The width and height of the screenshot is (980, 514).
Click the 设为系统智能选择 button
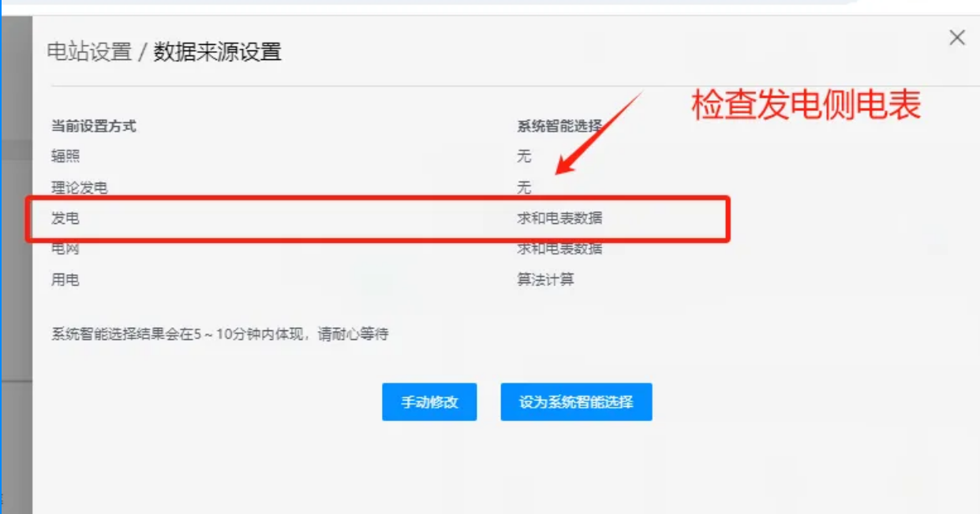[x=576, y=402]
